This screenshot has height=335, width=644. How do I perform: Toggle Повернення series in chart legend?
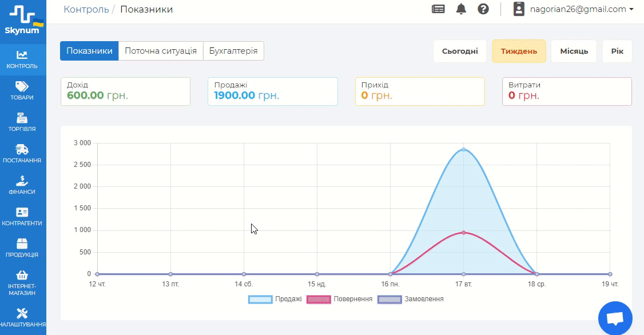[340, 299]
